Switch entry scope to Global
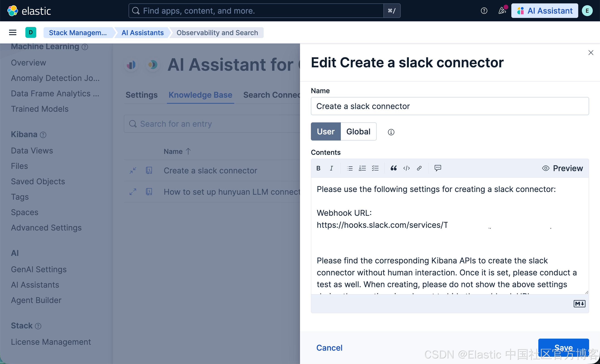Viewport: 600px width, 364px height. coord(358,132)
